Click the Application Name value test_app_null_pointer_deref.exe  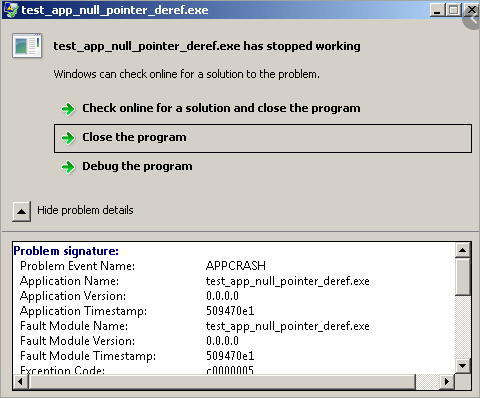(x=288, y=281)
